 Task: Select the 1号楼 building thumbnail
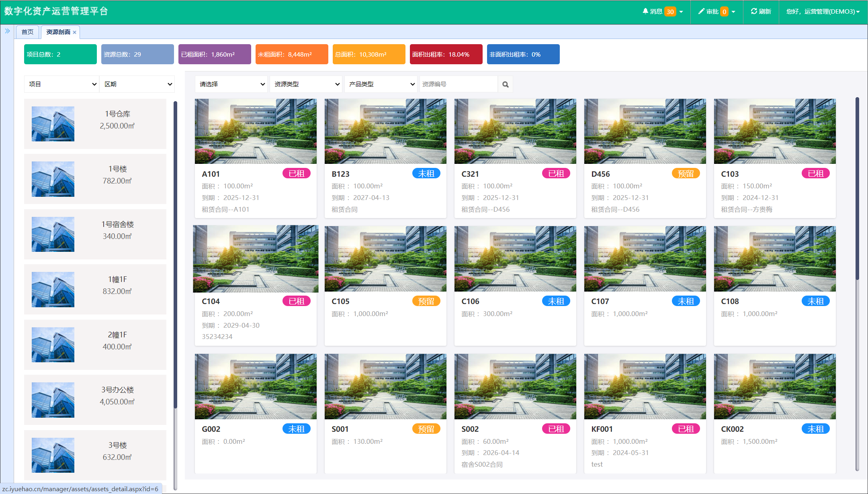(53, 179)
